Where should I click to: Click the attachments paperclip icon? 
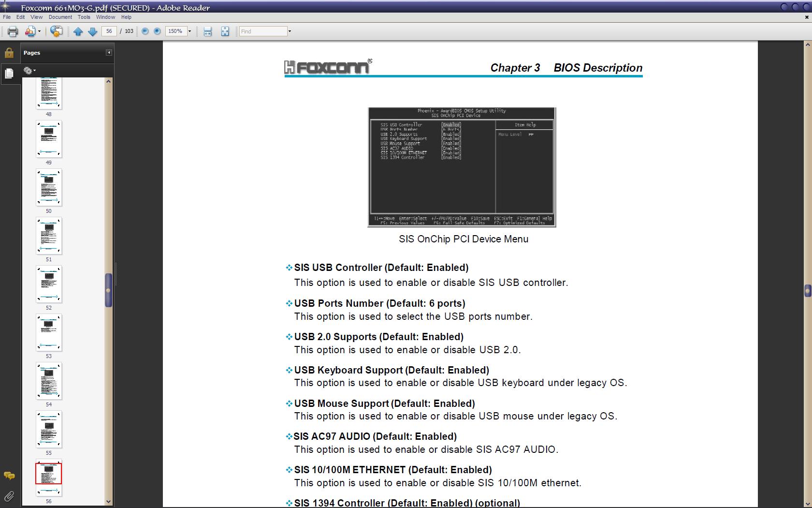coord(9,496)
